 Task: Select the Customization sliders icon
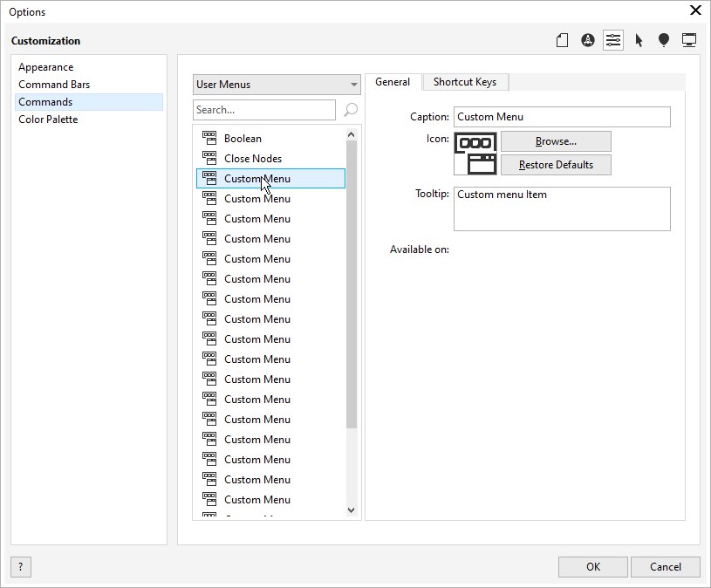[x=613, y=40]
